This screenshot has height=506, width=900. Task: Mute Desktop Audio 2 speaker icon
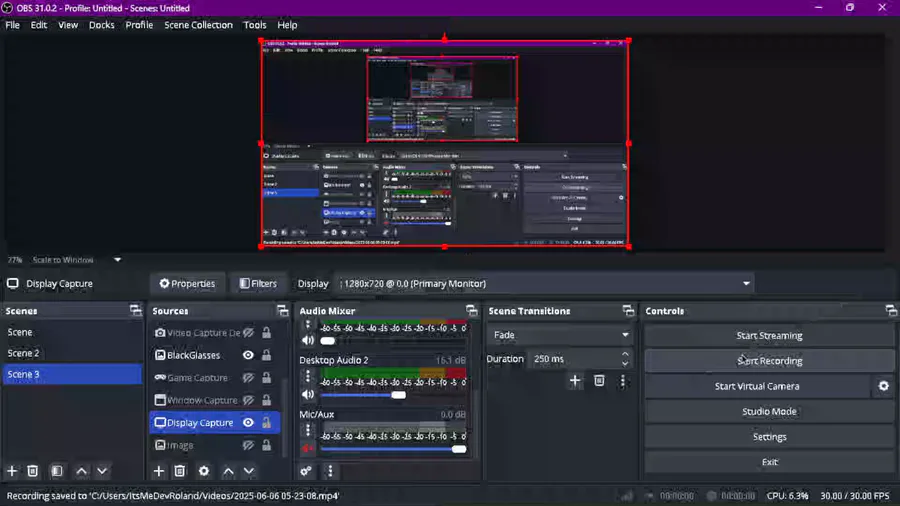pos(308,395)
